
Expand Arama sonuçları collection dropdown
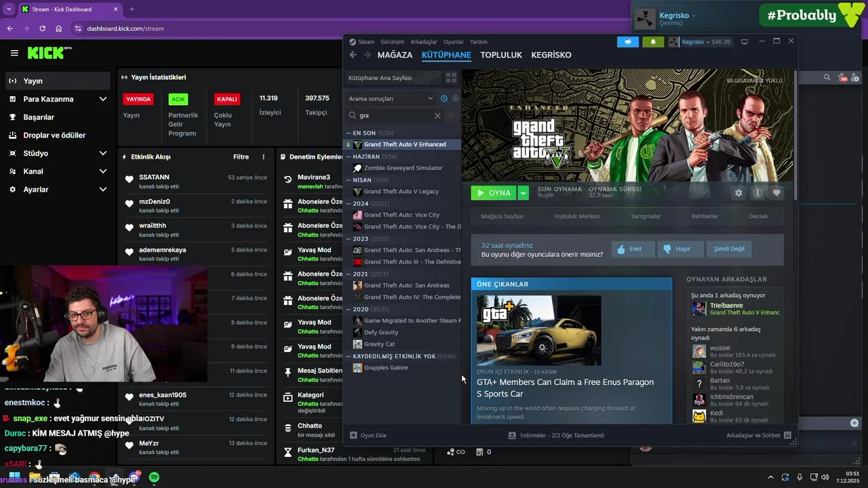coord(391,98)
